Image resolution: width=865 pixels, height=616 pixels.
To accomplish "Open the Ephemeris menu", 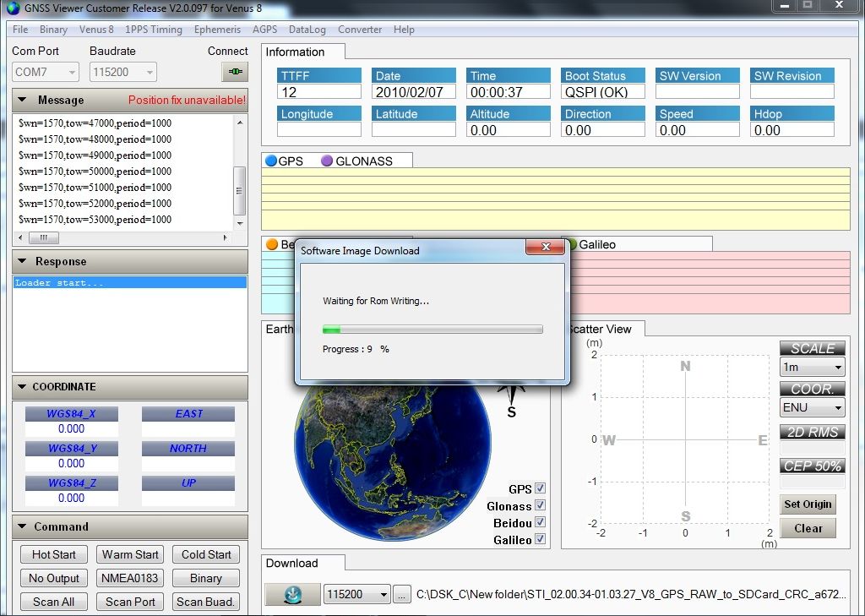I will point(217,30).
